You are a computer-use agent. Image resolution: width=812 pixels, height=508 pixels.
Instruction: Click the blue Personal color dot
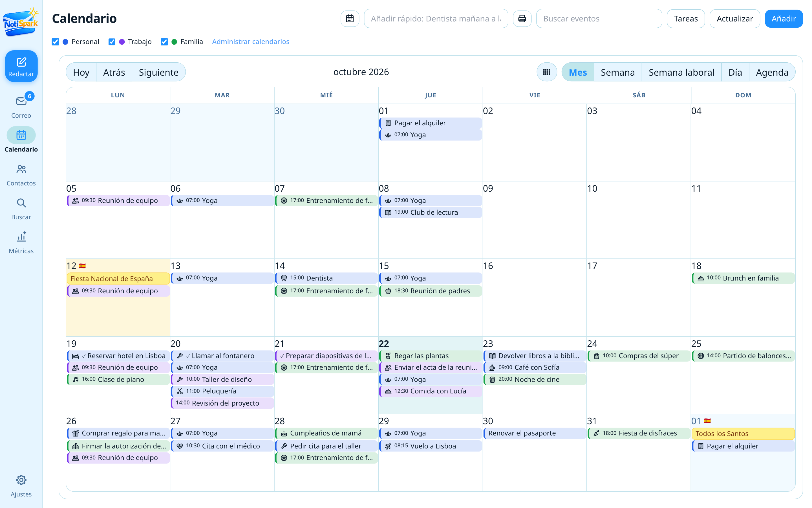click(65, 42)
